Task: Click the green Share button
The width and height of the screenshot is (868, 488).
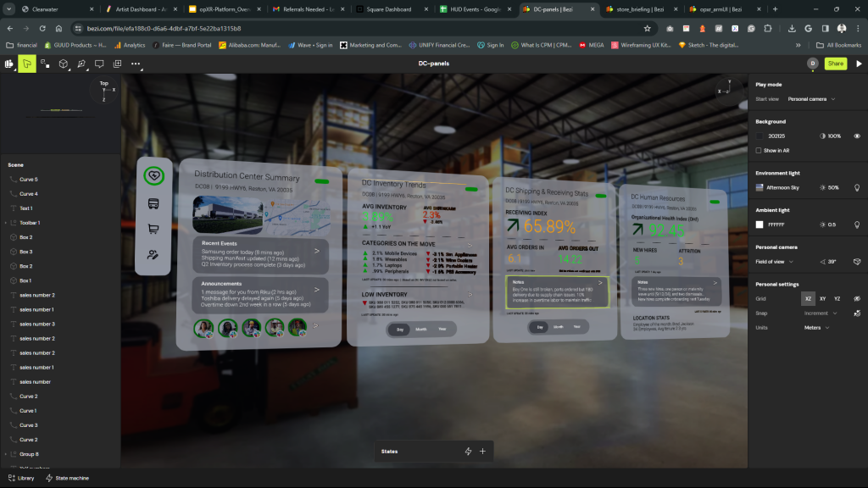Action: coord(835,64)
